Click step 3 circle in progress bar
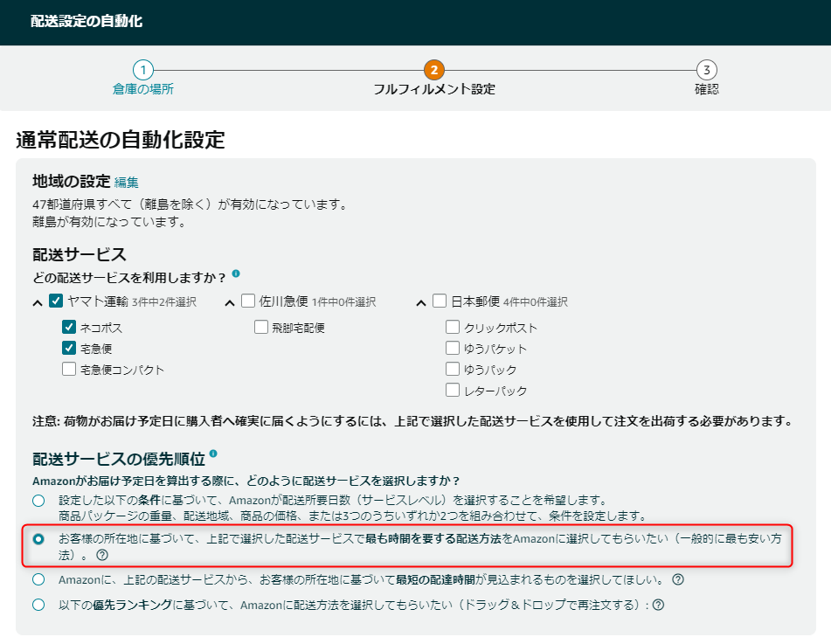Viewport: 831px width, 644px height. click(x=706, y=70)
